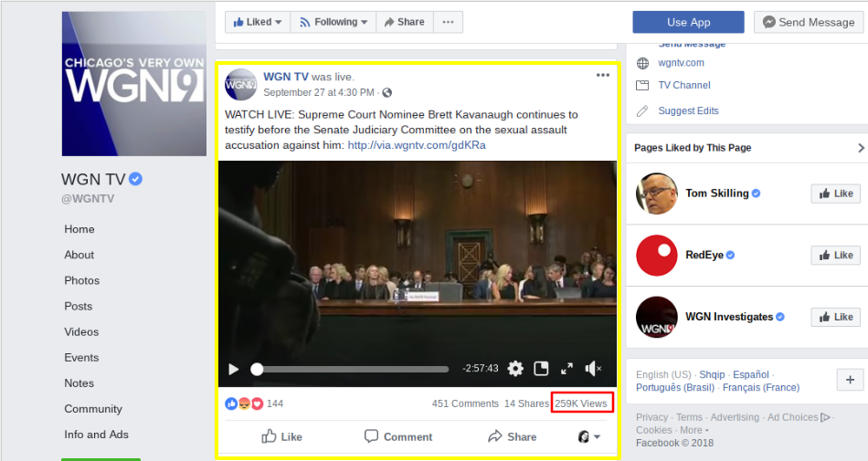Open the Terms footer link
868x461 pixels.
[x=689, y=417]
